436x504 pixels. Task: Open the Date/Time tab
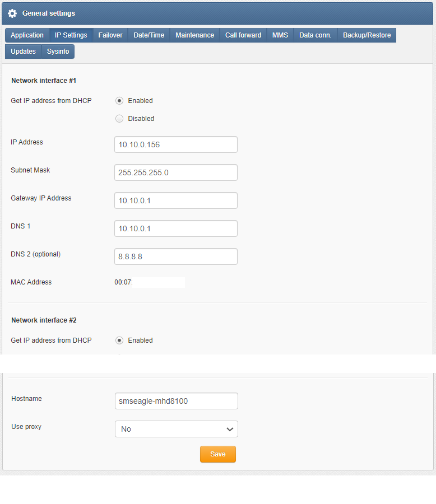(x=149, y=35)
